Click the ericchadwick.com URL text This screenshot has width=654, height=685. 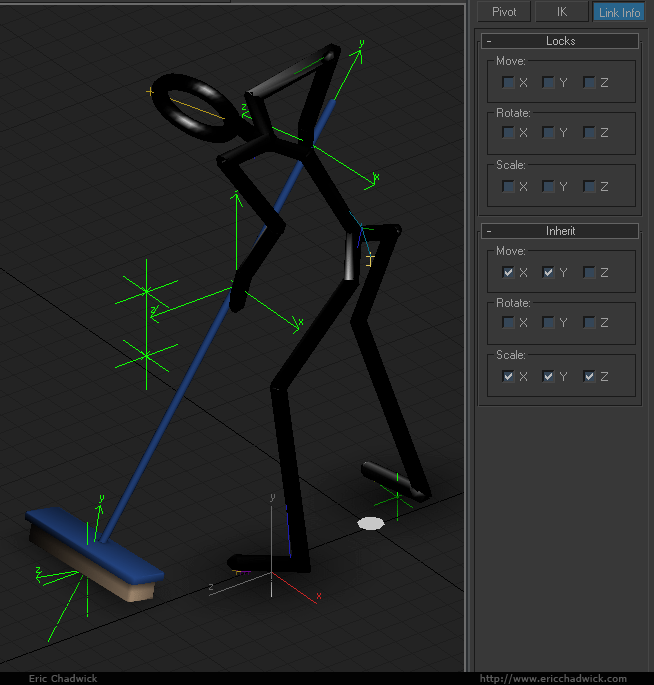pos(553,678)
